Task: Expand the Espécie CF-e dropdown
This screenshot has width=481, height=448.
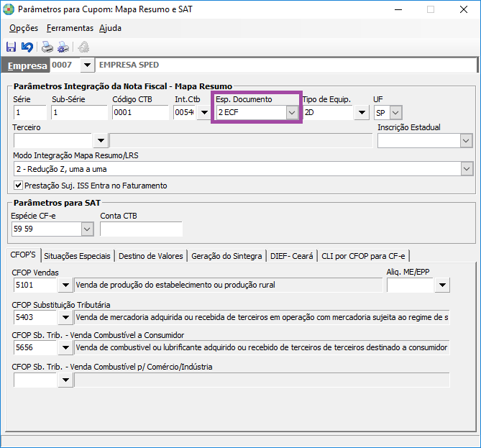Action: [87, 229]
